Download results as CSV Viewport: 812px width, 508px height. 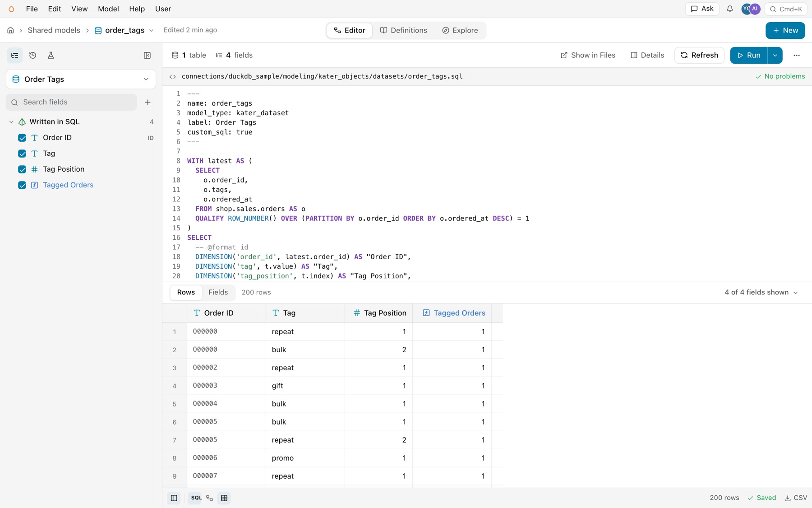[x=796, y=498]
